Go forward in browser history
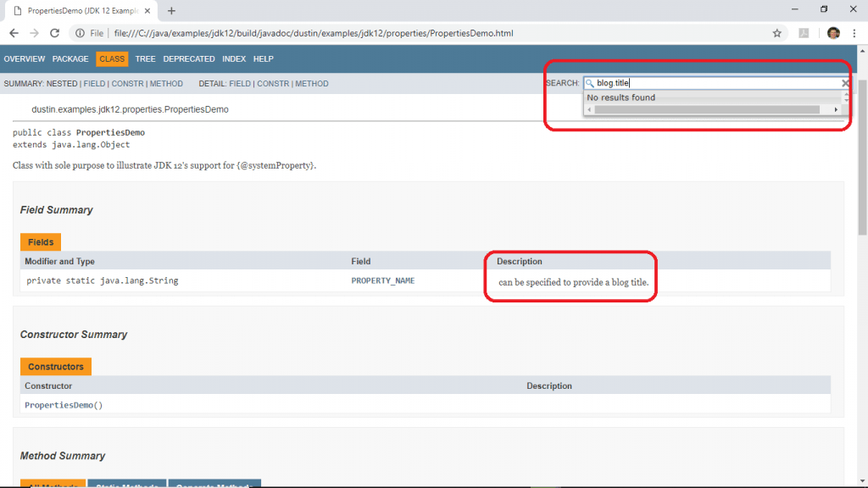868x488 pixels. click(34, 33)
